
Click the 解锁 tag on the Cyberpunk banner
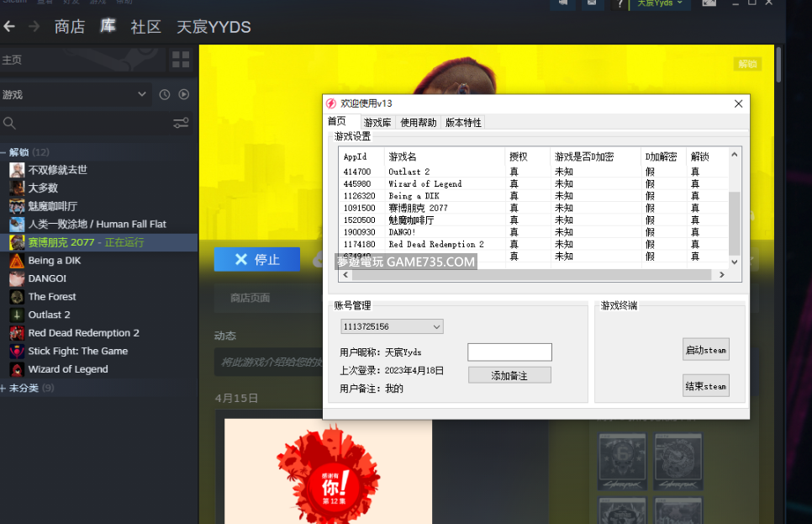747,64
